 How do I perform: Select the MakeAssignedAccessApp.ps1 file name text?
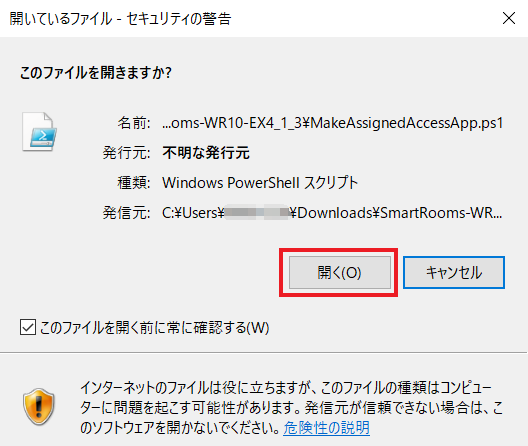coord(333,123)
